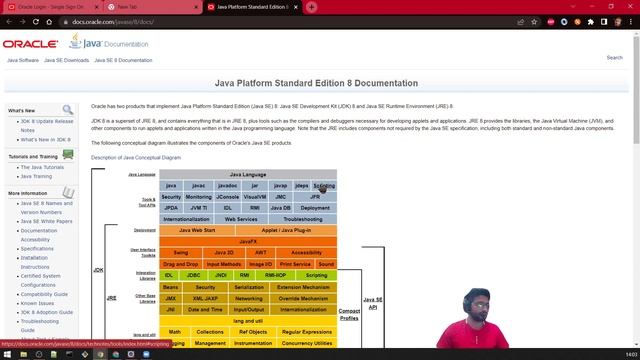
Task: Click the JConsole box in diagram
Action: tap(227, 197)
